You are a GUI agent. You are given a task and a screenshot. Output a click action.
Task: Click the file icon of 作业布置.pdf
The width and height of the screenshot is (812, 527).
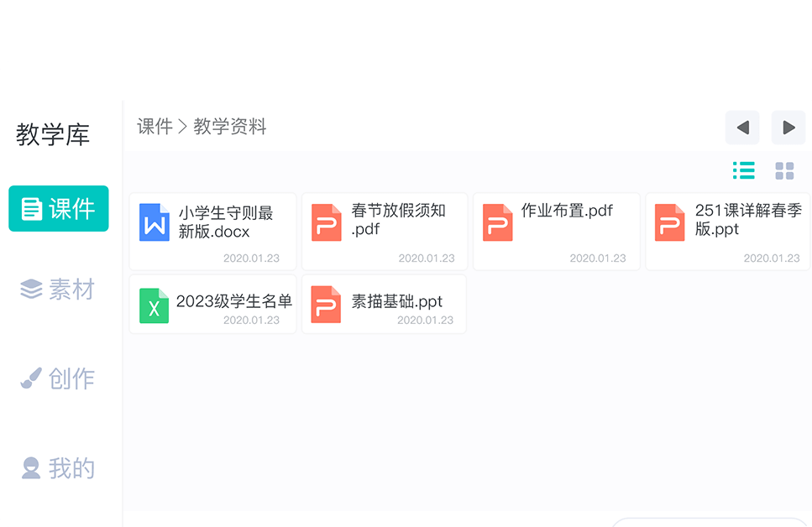click(498, 222)
